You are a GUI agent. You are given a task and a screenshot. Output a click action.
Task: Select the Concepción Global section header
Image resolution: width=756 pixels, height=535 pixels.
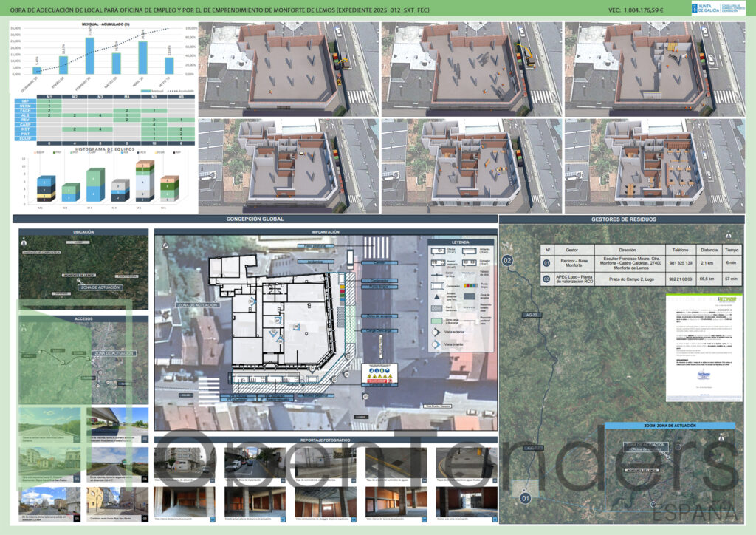click(255, 219)
